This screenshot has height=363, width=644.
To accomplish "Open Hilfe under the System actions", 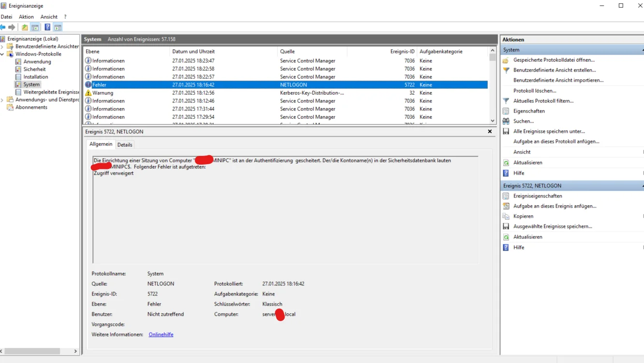I will pyautogui.click(x=518, y=173).
